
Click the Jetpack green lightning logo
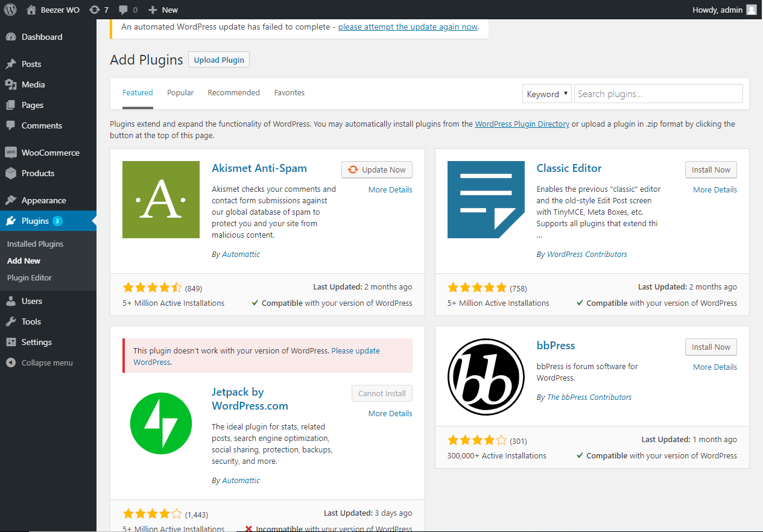click(161, 423)
